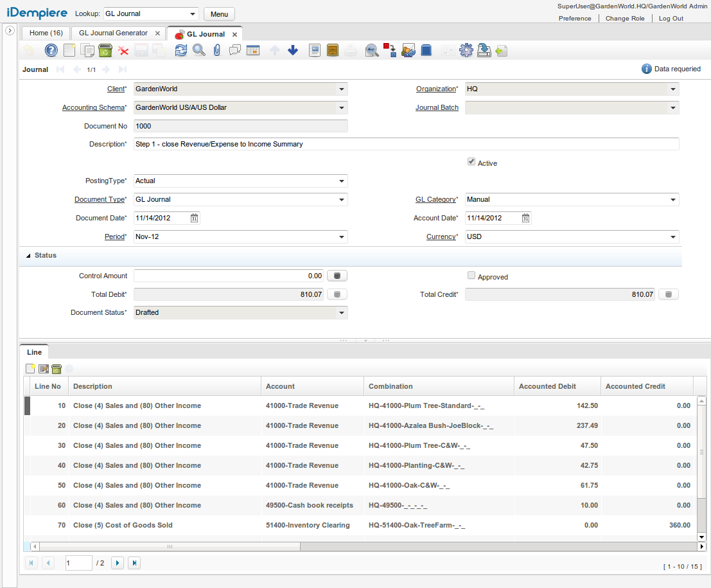Expand the GL Category dropdown

coord(673,200)
